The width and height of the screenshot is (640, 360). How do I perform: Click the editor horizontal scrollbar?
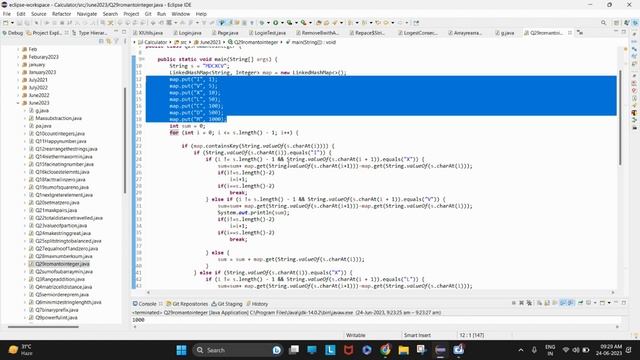pyautogui.click(x=380, y=292)
